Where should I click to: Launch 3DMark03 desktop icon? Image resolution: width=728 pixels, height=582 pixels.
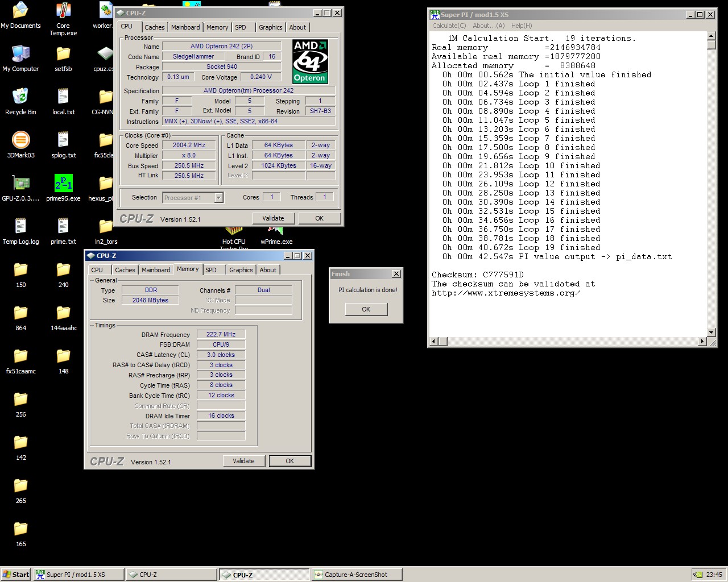(x=20, y=145)
